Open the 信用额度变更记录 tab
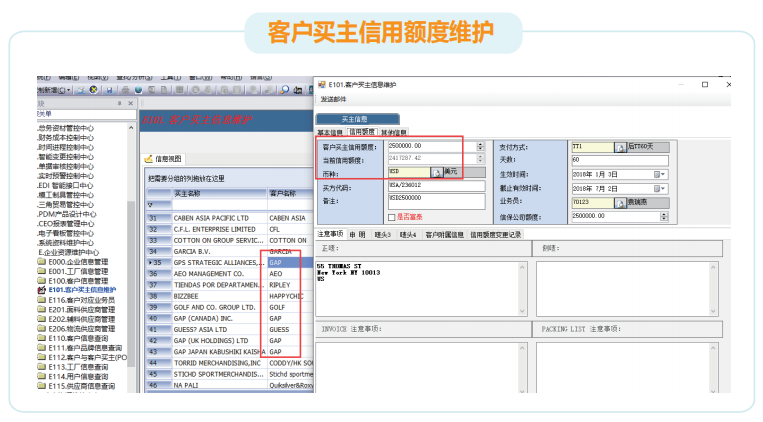 click(x=495, y=234)
